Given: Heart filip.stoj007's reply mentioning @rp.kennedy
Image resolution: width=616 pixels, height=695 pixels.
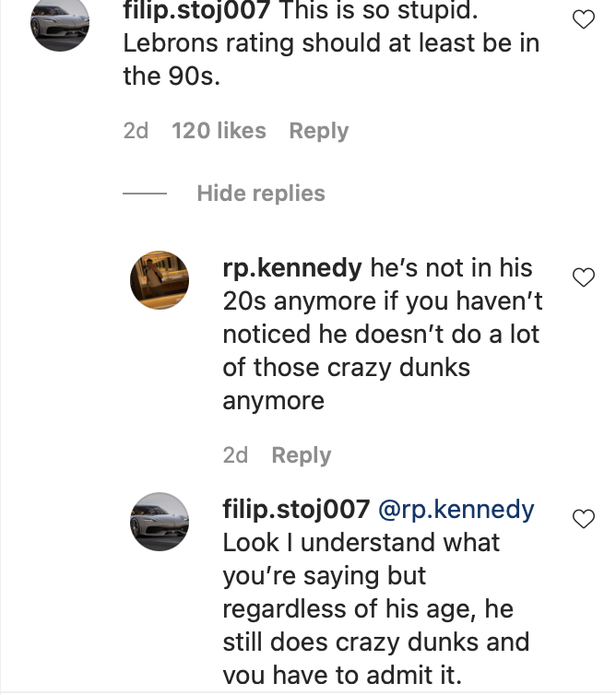Looking at the screenshot, I should [584, 519].
